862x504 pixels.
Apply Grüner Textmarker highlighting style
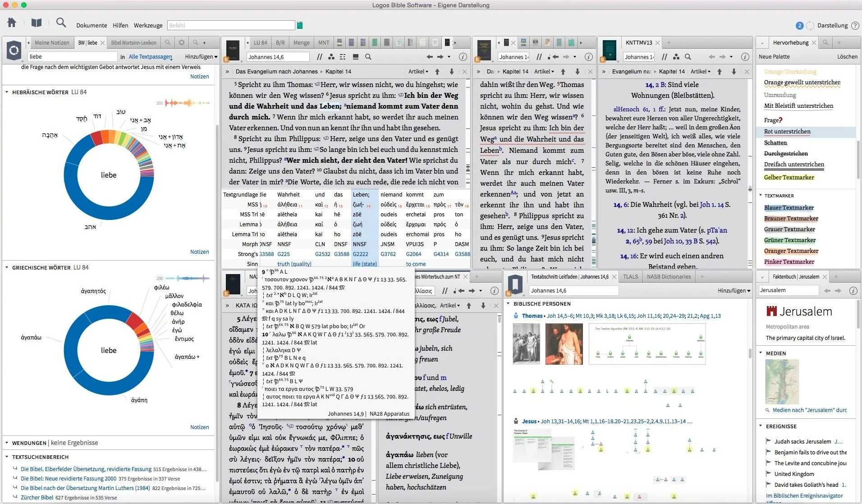(x=789, y=240)
